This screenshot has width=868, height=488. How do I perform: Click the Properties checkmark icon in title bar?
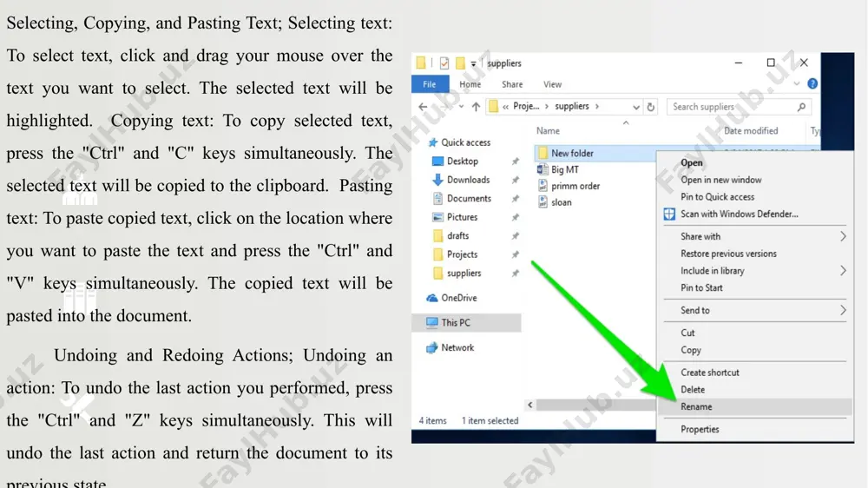pyautogui.click(x=444, y=63)
